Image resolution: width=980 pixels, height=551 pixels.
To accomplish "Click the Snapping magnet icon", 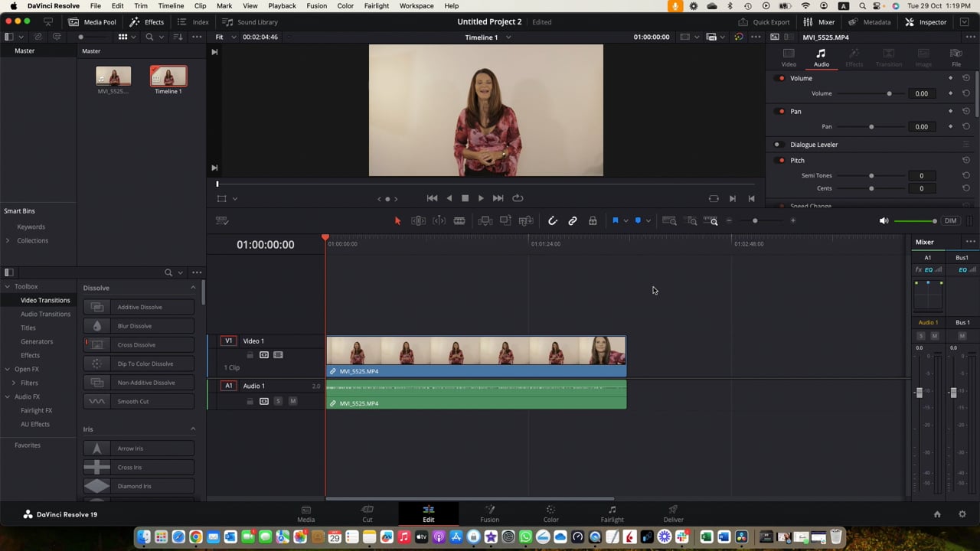I will [553, 220].
